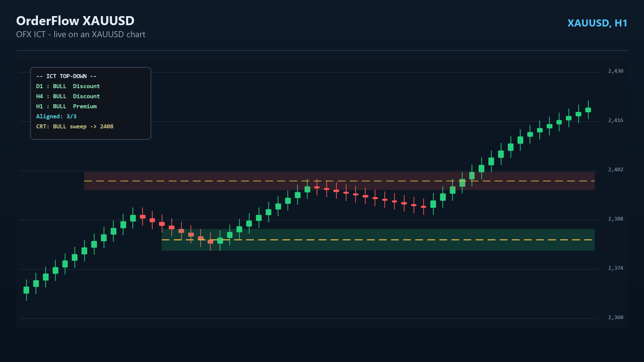Select the "CRT: BULL sweep -> 2408" line
The width and height of the screenshot is (644, 362).
(x=75, y=127)
